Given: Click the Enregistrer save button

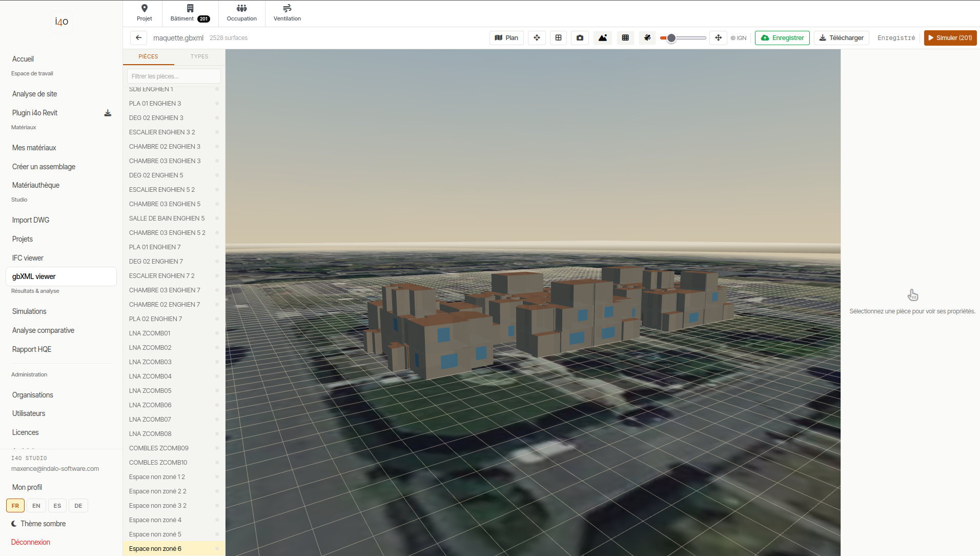Looking at the screenshot, I should [x=782, y=38].
